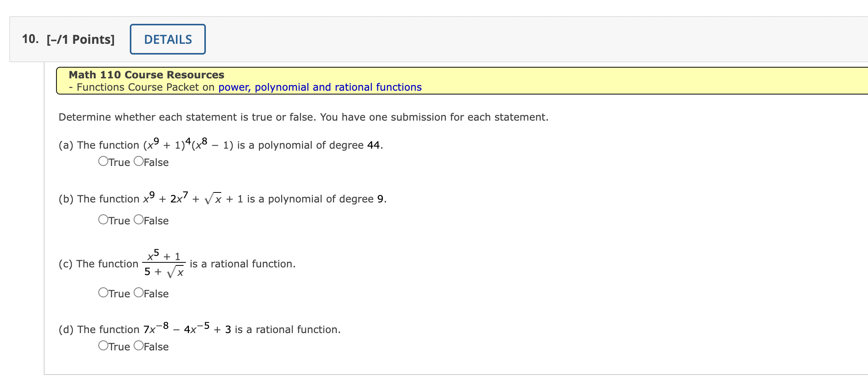This screenshot has height=378, width=868.
Task: Click the DETAILS button
Action: (167, 39)
